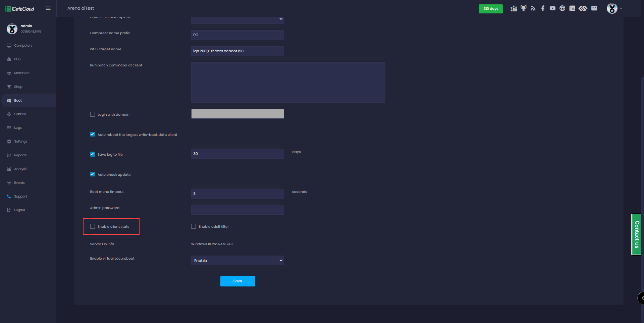Tick the Login with domain checkbox
Viewport: 644px width, 323px height.
93,114
